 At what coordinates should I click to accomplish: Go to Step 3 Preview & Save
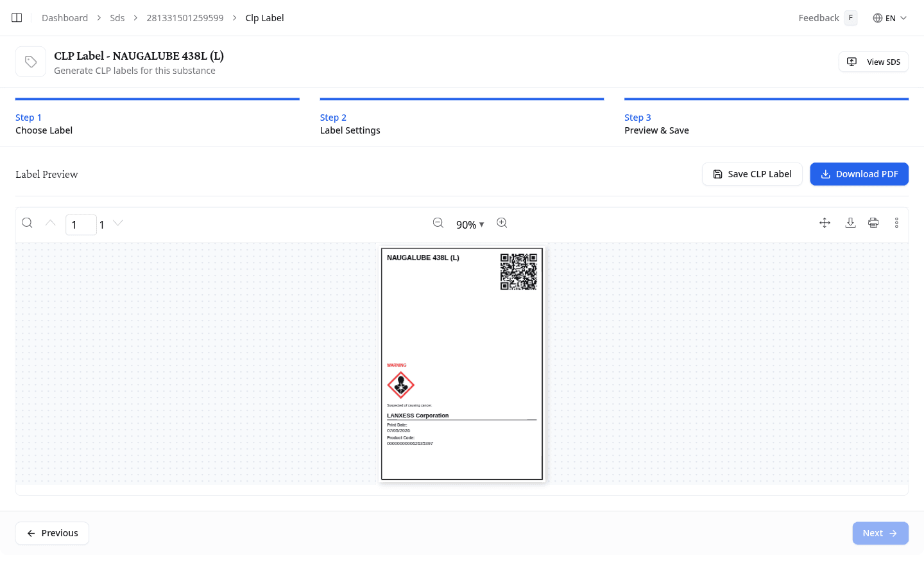tap(766, 118)
